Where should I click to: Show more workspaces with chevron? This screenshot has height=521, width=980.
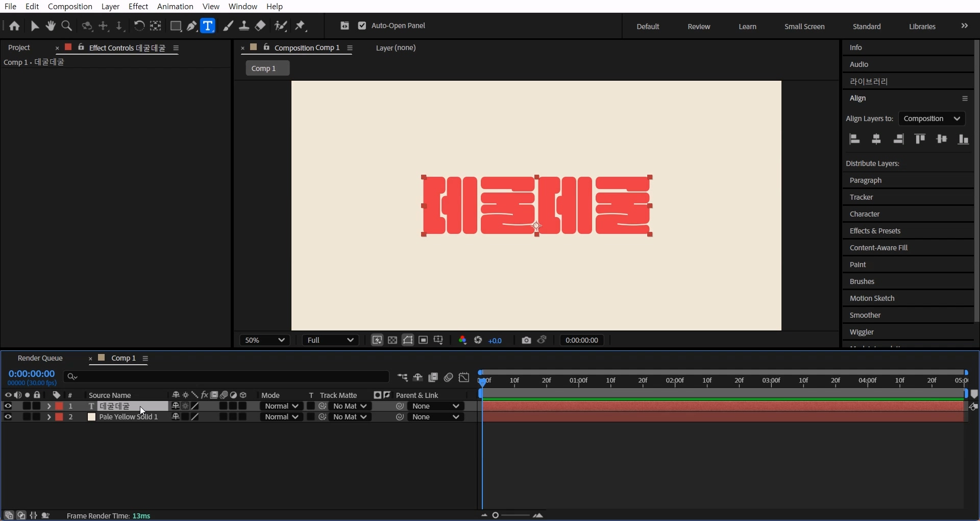pos(964,26)
